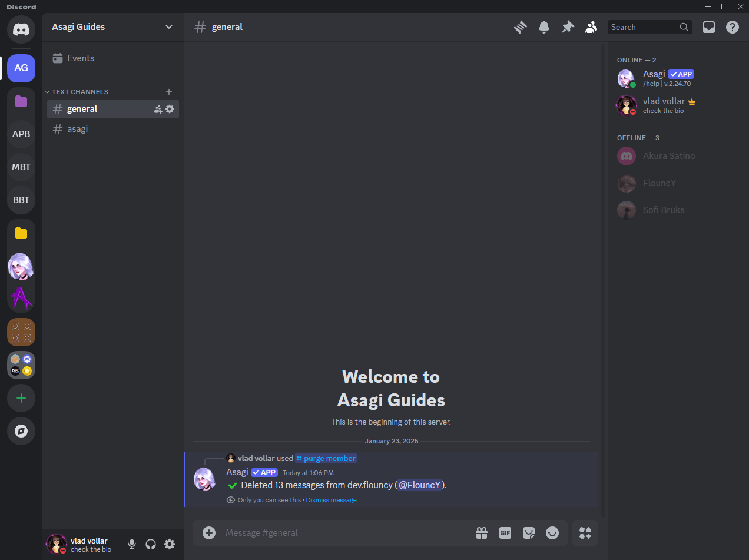Select the AG server icon
This screenshot has height=560, width=749.
21,68
